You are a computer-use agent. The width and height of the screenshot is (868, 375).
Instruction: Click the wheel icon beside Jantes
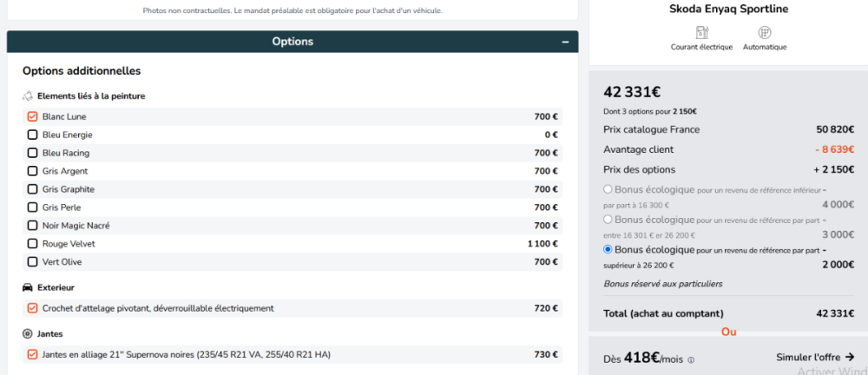point(27,333)
